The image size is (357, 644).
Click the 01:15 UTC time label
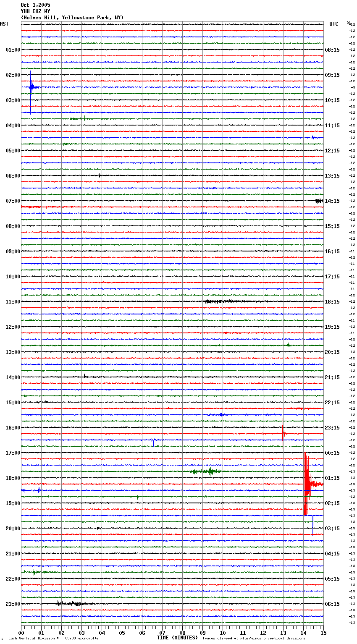(x=332, y=478)
